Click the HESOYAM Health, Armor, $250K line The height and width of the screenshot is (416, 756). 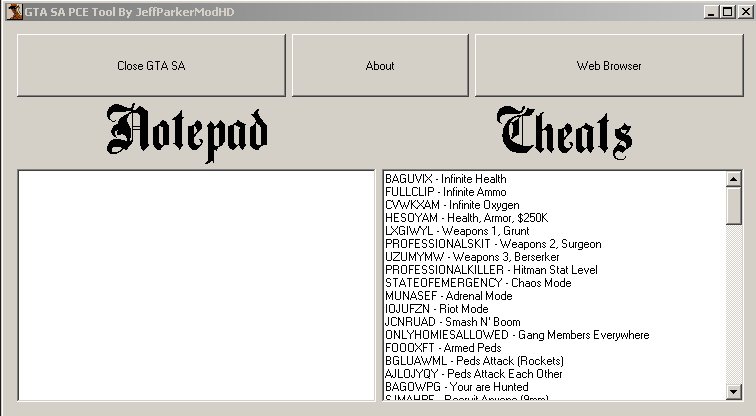[x=466, y=218]
